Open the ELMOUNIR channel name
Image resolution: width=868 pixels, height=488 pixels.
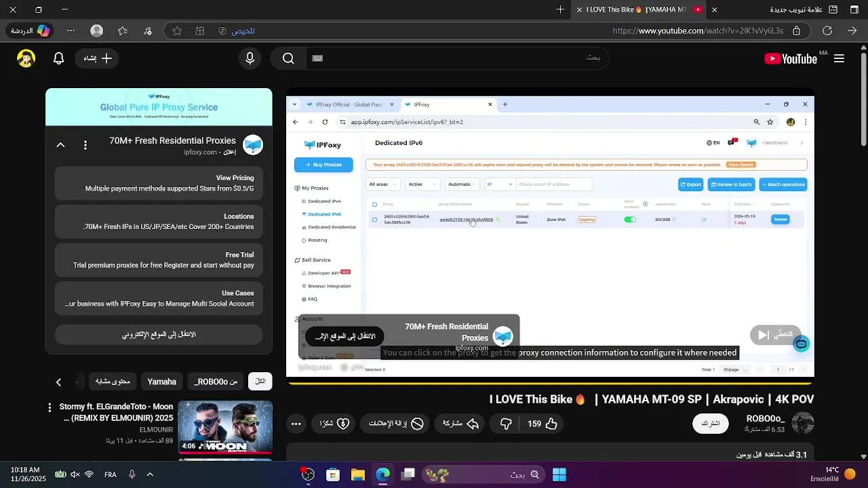point(157,430)
